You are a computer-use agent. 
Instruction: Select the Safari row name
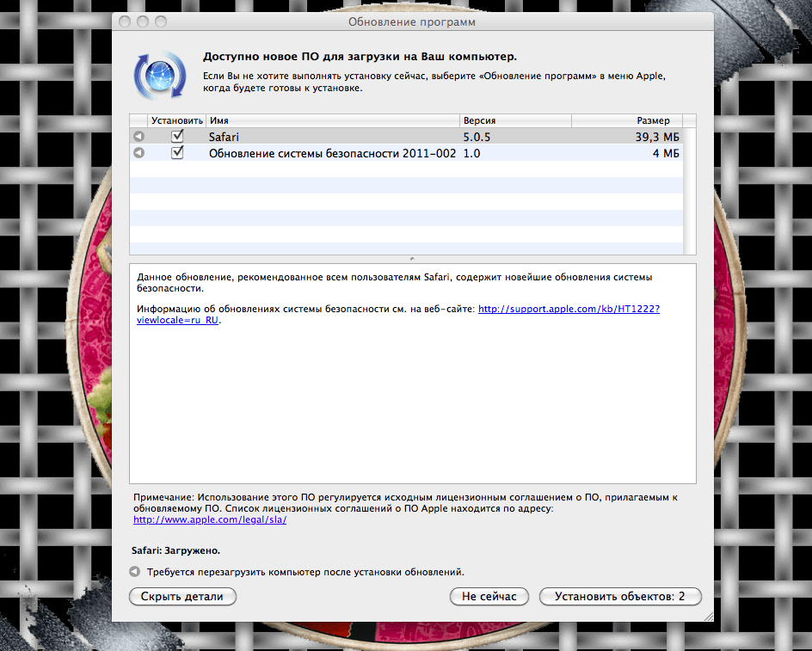[x=224, y=137]
